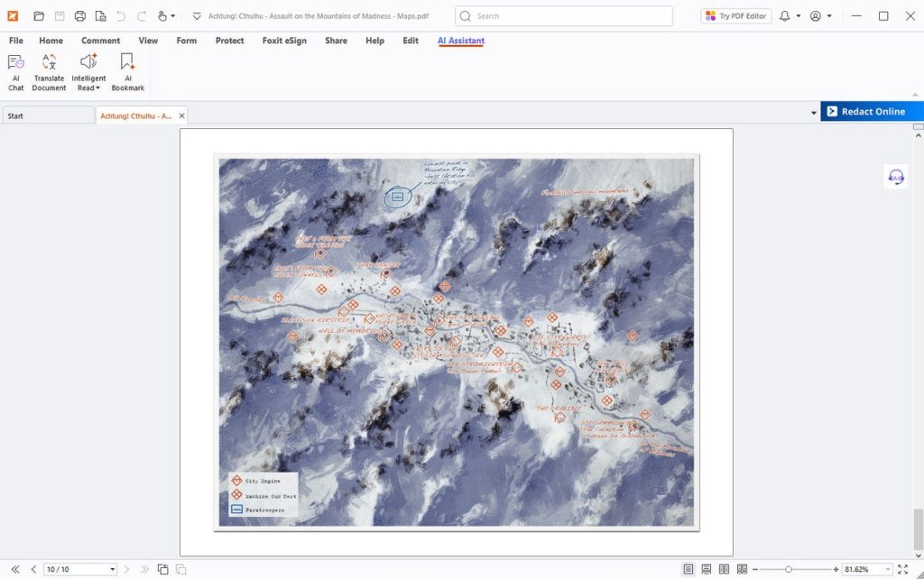Switch to the Protect tab
The image size is (924, 579).
(x=229, y=41)
